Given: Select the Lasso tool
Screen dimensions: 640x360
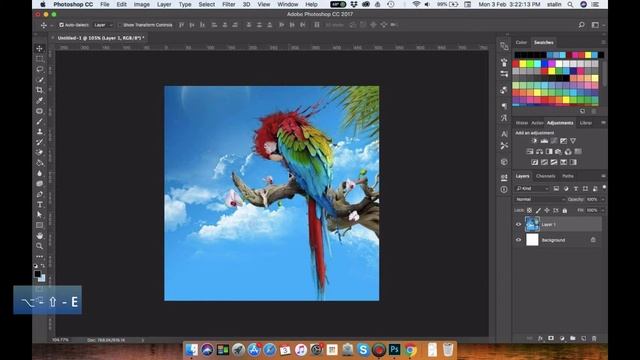Looking at the screenshot, I should coord(40,69).
